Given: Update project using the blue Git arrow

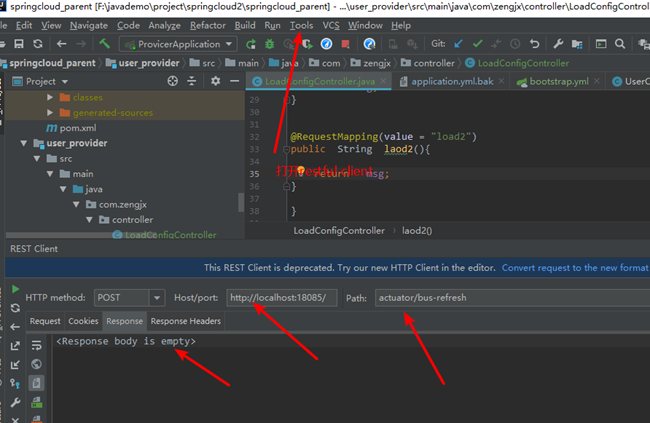Looking at the screenshot, I should (x=458, y=44).
